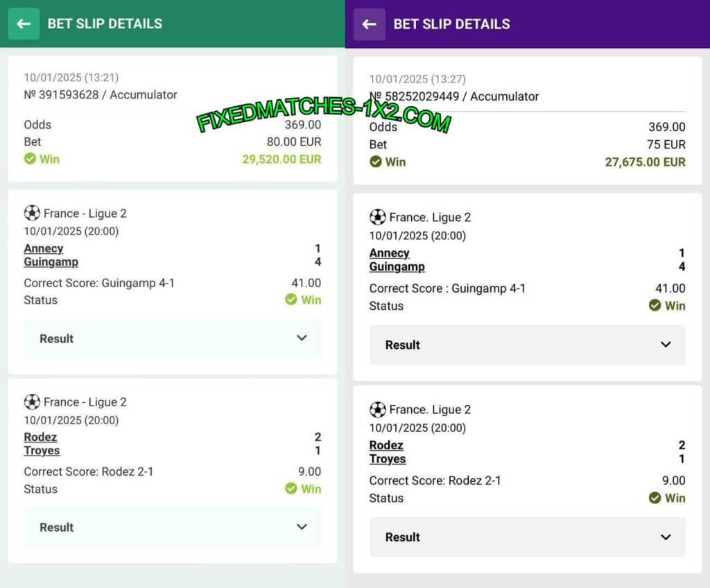Expand Result under green Guingamp 4-1 bet
The height and width of the screenshot is (588, 710).
point(302,338)
